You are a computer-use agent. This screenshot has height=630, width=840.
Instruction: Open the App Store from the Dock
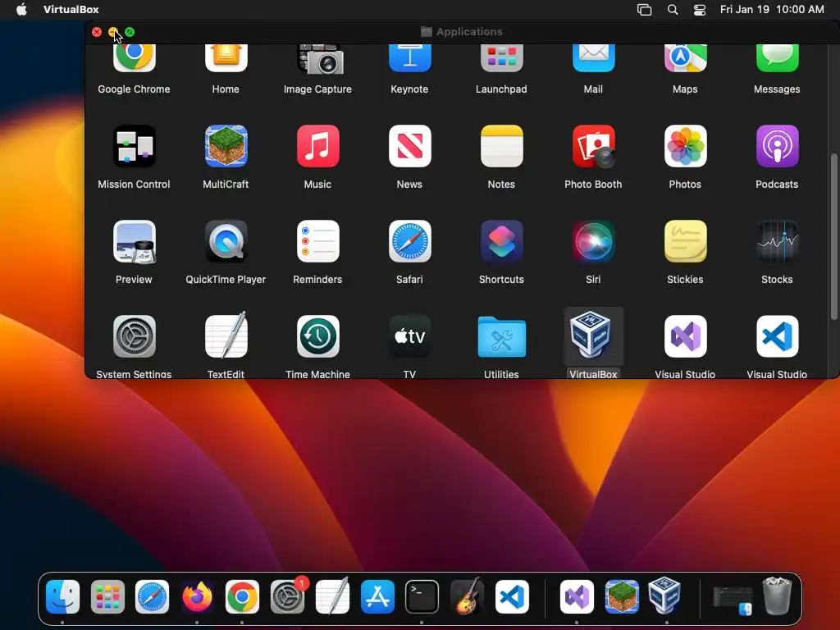[377, 596]
